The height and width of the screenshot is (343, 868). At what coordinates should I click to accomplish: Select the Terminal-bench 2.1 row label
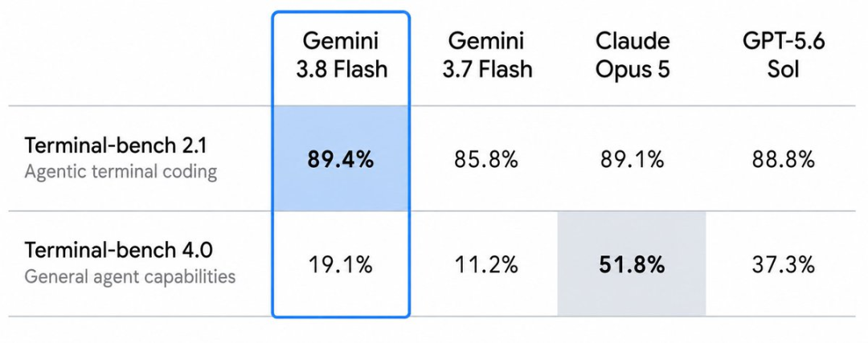(x=116, y=146)
